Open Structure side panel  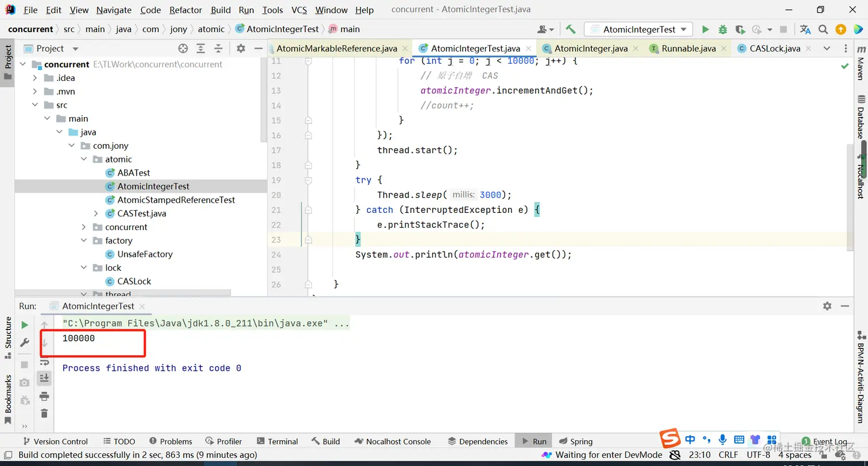(x=8, y=337)
